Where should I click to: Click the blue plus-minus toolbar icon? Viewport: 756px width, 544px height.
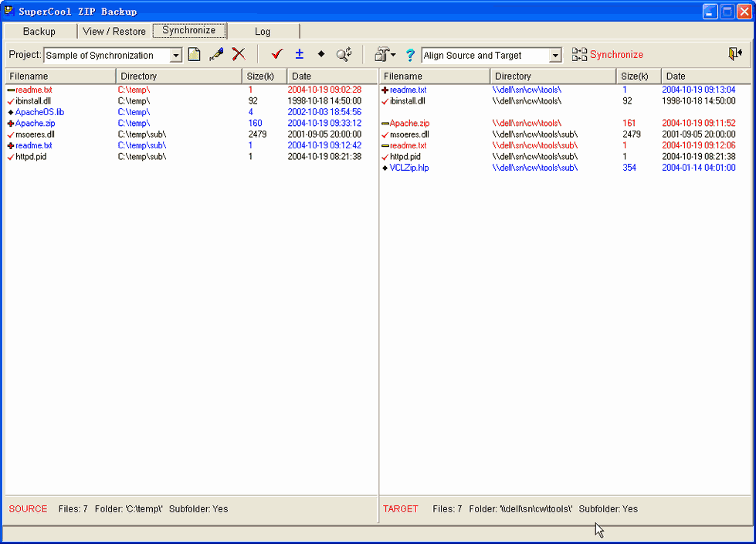click(x=300, y=55)
